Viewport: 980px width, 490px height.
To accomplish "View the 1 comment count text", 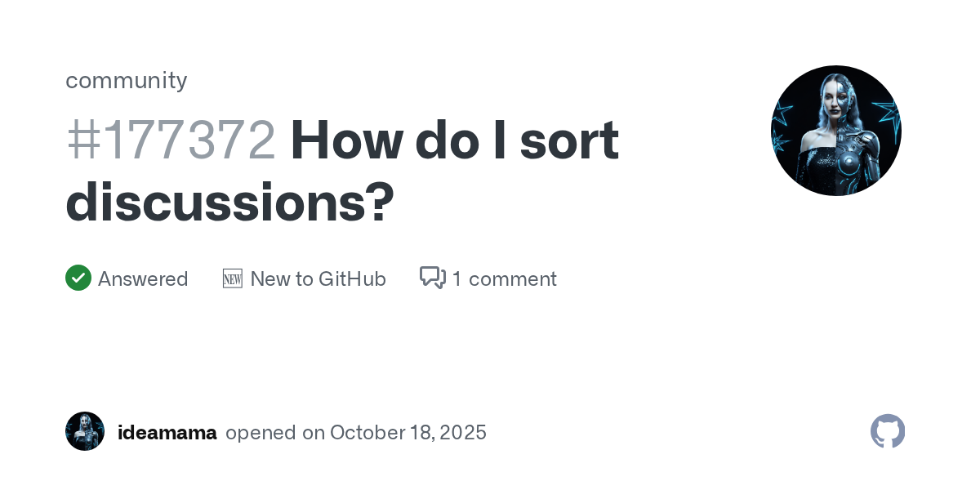I will [504, 279].
